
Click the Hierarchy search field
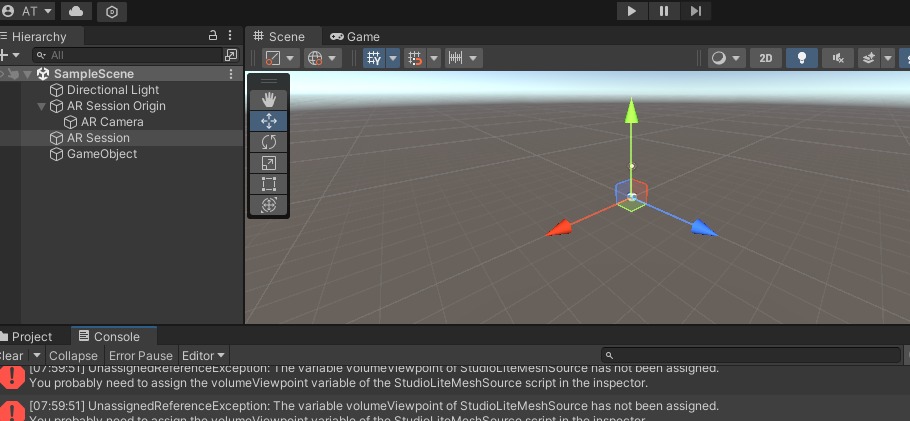[x=130, y=55]
